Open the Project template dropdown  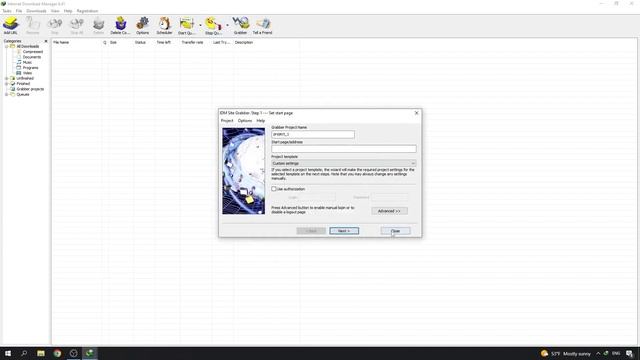[x=344, y=163]
